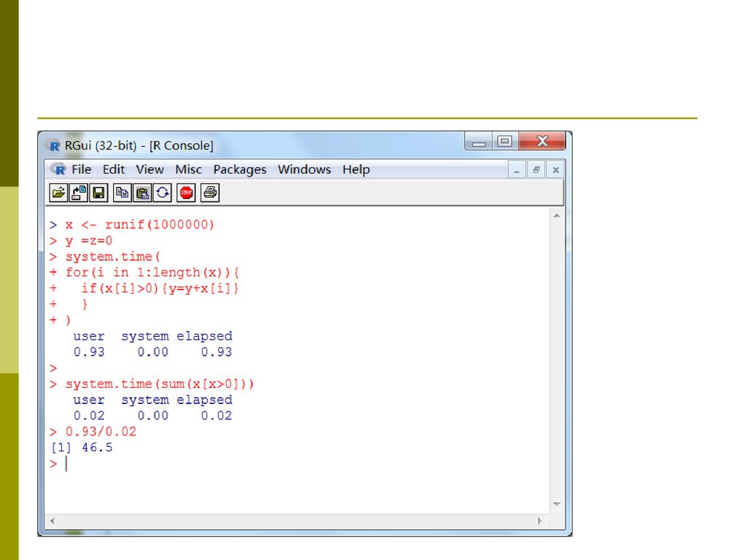Click the line 'for(i in 1:length(x)){'
Screen dimensions: 747x560
point(152,273)
